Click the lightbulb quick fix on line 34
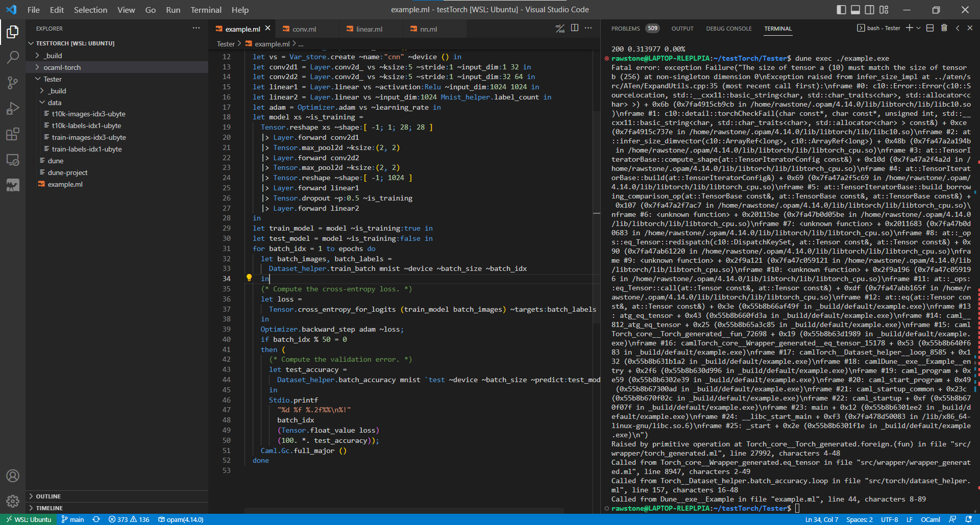The image size is (980, 525). [x=249, y=278]
